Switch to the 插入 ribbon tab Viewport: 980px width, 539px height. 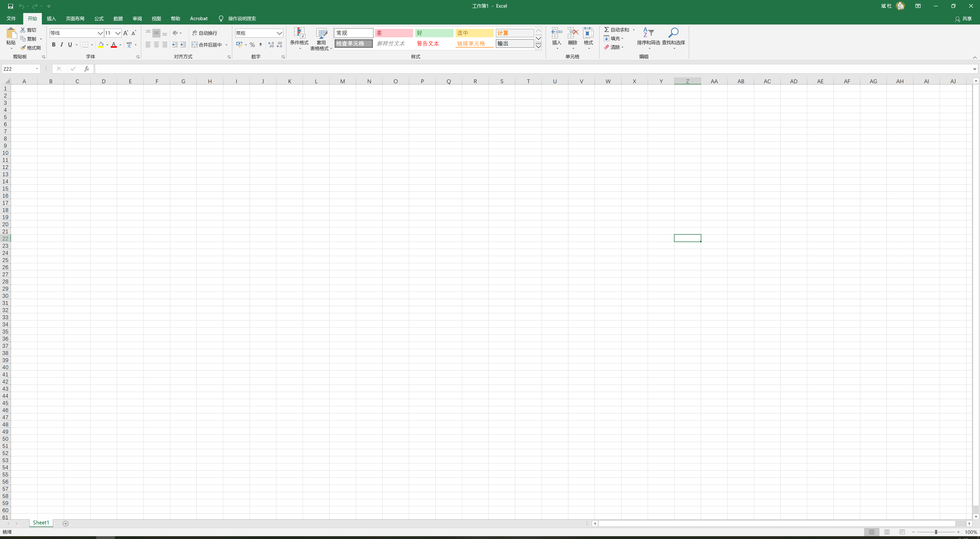coord(51,19)
